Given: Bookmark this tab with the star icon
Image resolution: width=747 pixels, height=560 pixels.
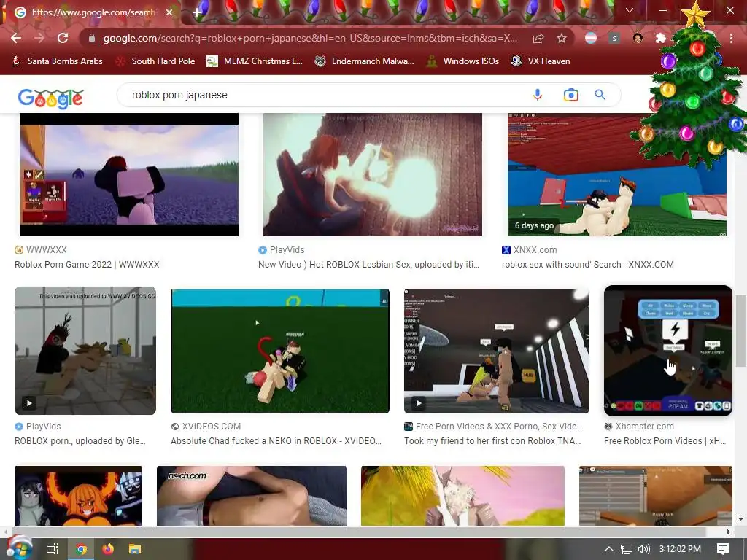Looking at the screenshot, I should (562, 38).
